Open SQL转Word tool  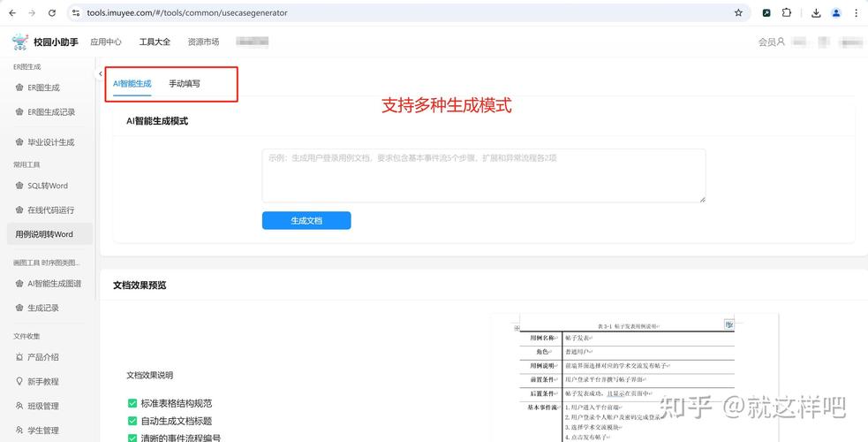49,186
